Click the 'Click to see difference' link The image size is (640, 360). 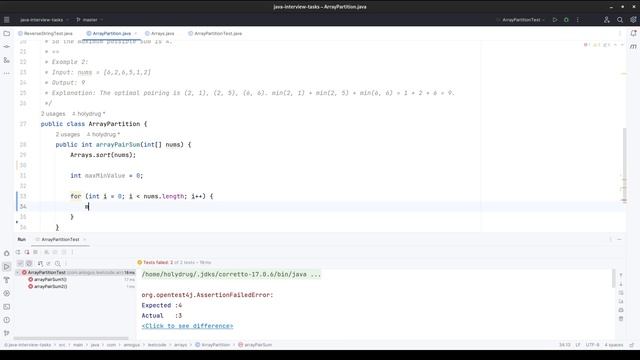[187, 326]
